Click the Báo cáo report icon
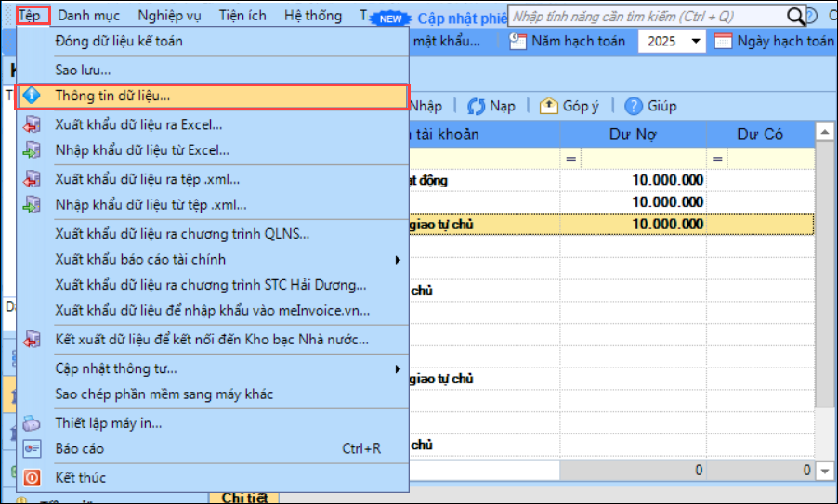The width and height of the screenshot is (838, 504). tap(33, 449)
